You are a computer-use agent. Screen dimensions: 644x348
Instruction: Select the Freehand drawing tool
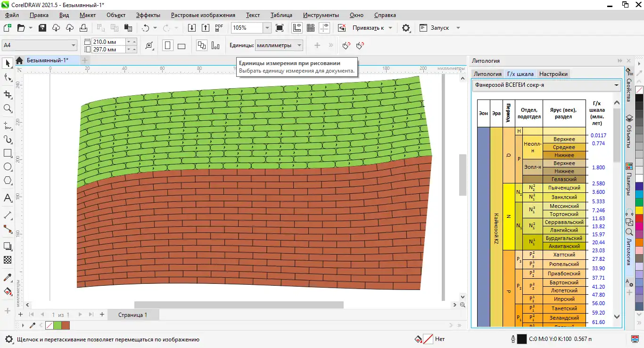click(8, 125)
